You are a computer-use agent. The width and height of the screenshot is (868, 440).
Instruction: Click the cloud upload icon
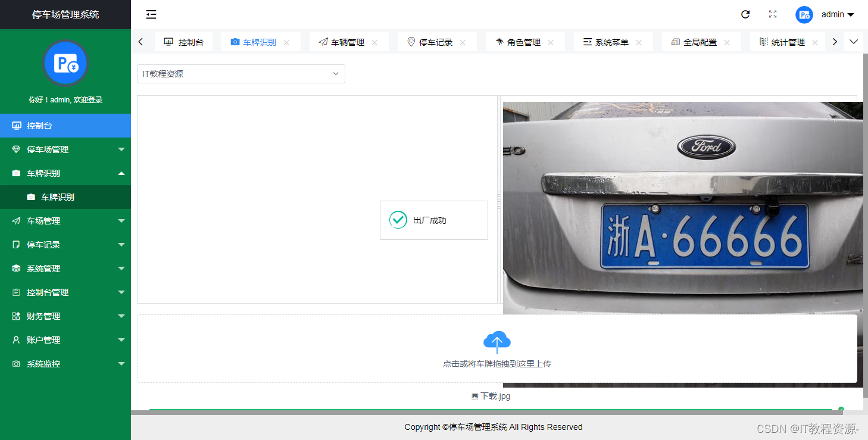coord(497,342)
